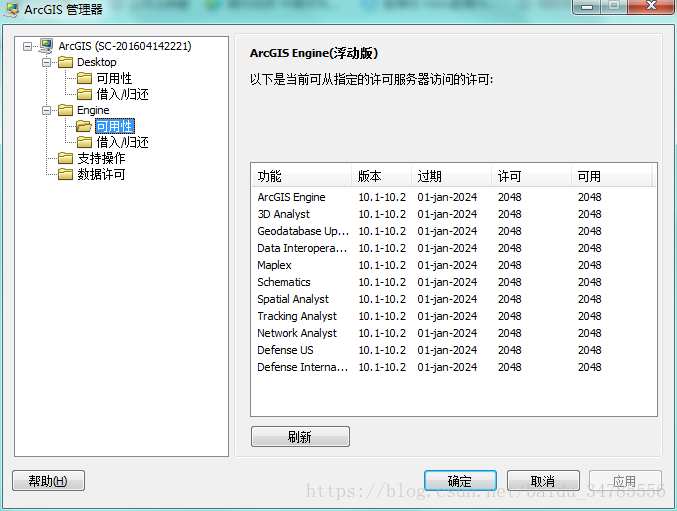This screenshot has height=511, width=677.
Task: Select the 3D Analyst license row
Action: click(x=453, y=214)
